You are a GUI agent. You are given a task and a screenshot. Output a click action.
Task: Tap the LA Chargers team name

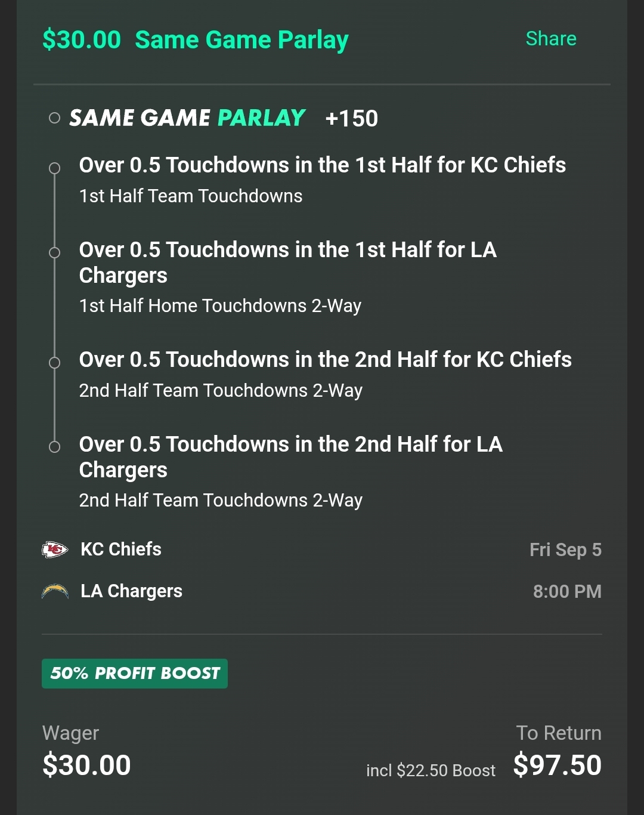[131, 591]
